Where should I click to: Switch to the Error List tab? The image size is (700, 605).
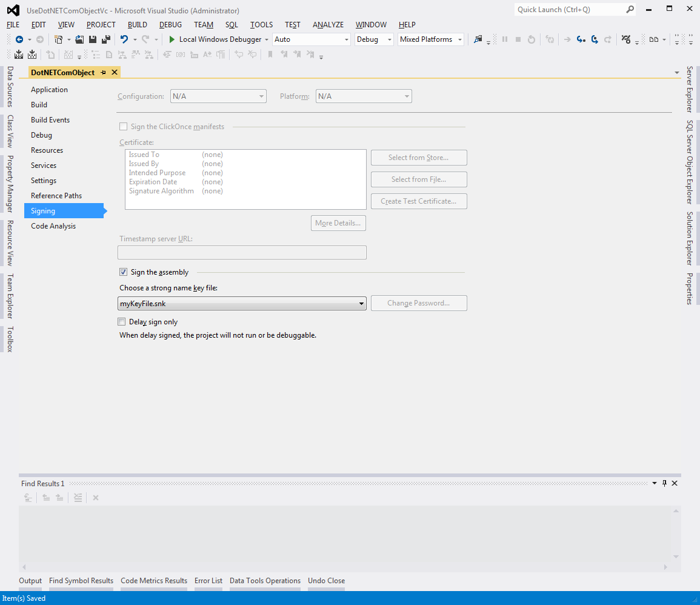(x=208, y=580)
